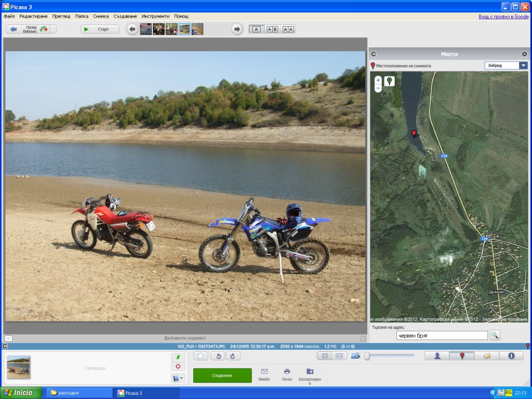Focus the address search field

coord(442,336)
